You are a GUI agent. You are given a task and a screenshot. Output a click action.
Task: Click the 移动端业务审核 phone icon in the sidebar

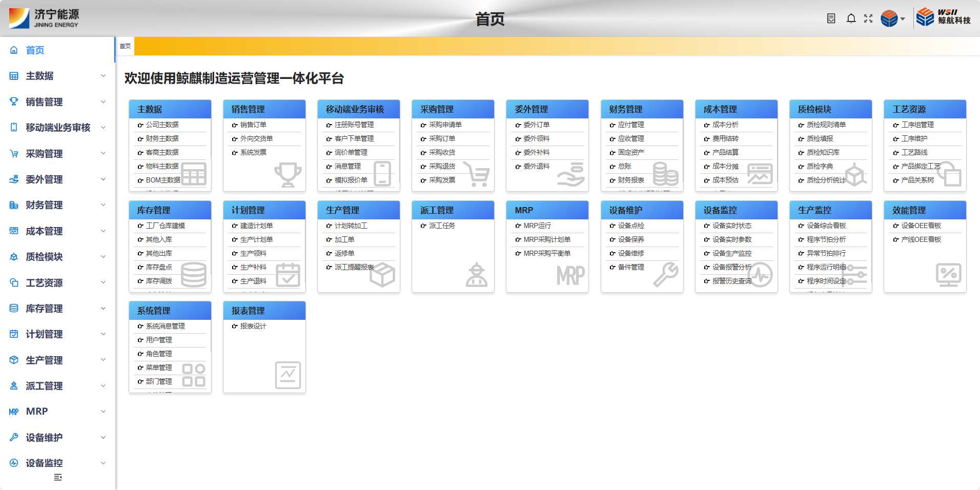(x=14, y=127)
